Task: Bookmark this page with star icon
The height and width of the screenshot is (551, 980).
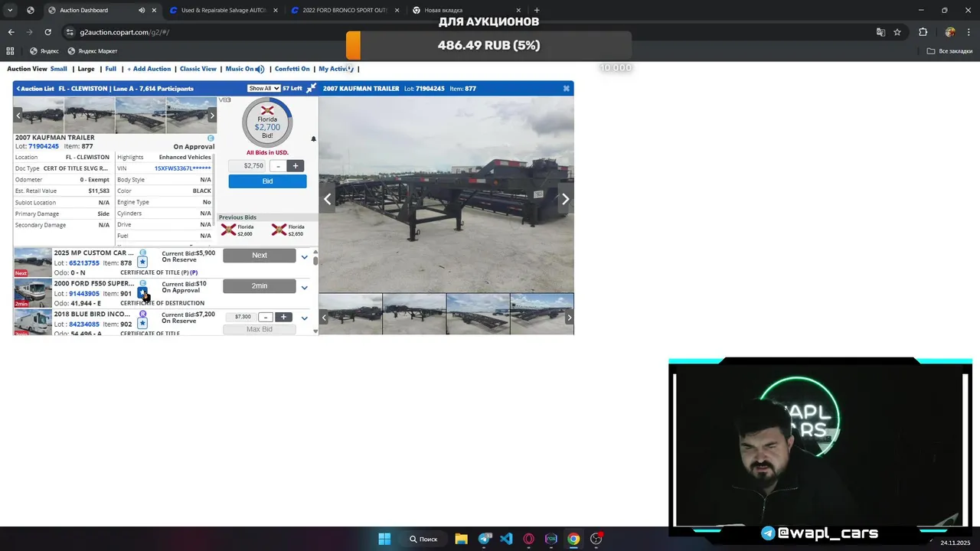Action: (897, 32)
